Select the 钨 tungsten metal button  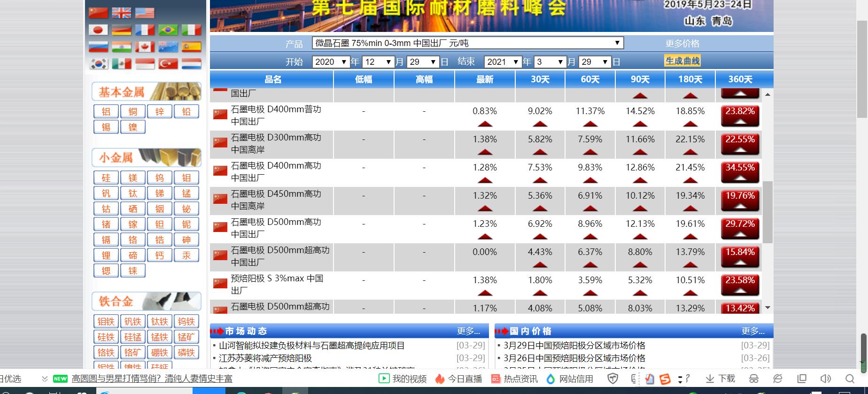tap(160, 178)
